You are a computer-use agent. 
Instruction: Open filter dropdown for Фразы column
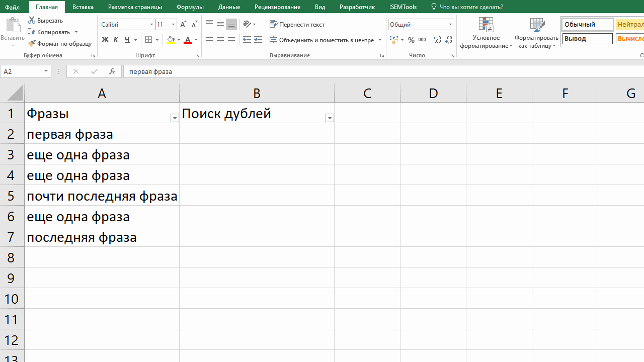click(175, 118)
